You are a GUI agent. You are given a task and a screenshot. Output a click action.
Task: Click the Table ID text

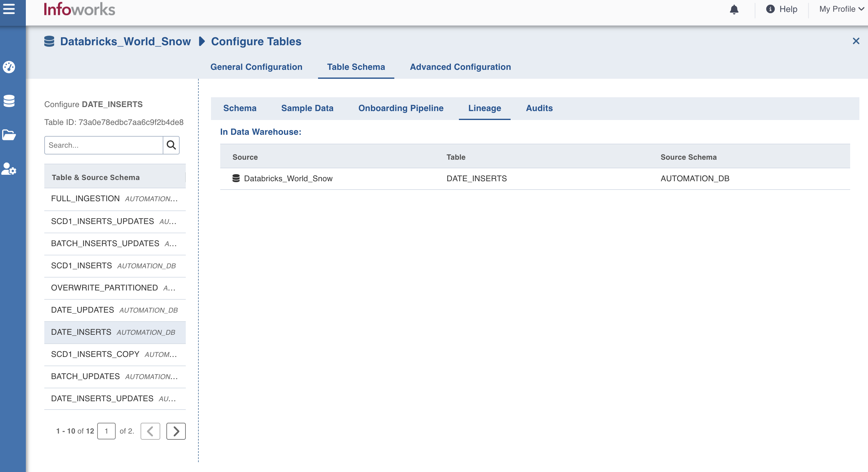pyautogui.click(x=114, y=122)
